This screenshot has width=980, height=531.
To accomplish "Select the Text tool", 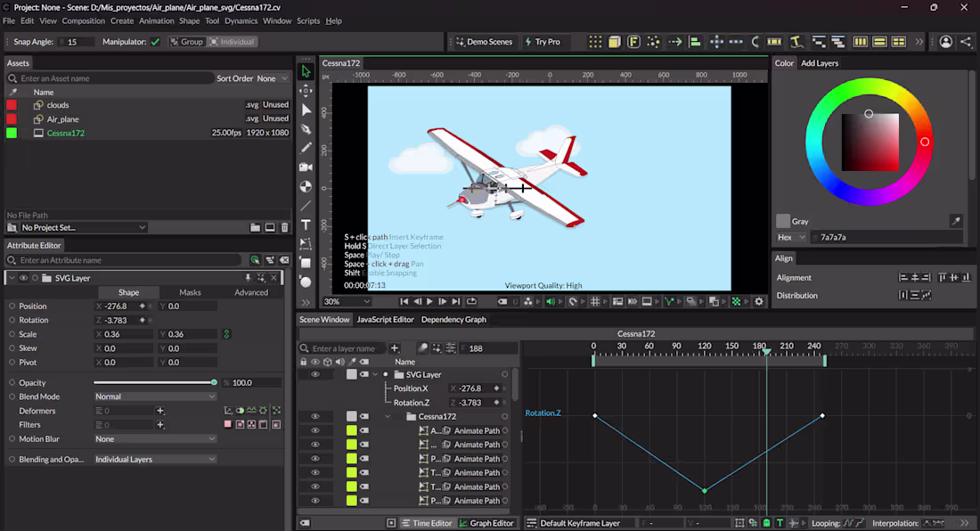I will tap(306, 225).
